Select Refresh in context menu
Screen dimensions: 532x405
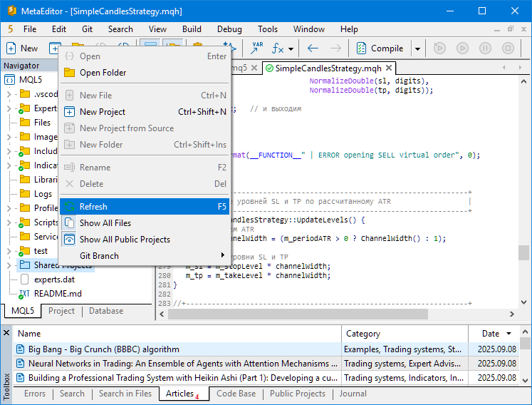pyautogui.click(x=93, y=207)
